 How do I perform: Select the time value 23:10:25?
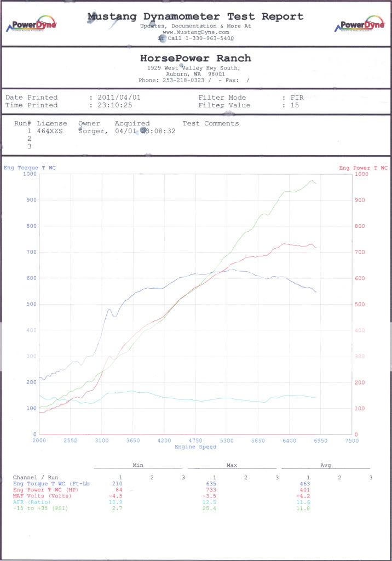coord(115,105)
